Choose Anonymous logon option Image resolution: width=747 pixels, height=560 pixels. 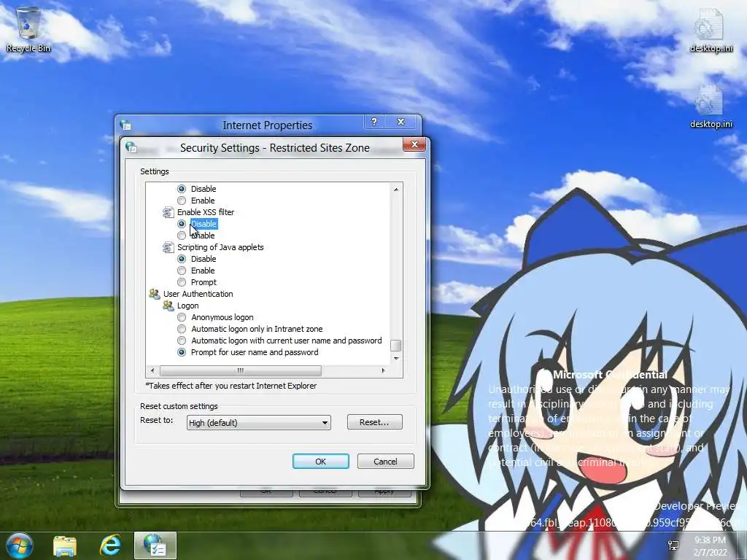click(182, 317)
